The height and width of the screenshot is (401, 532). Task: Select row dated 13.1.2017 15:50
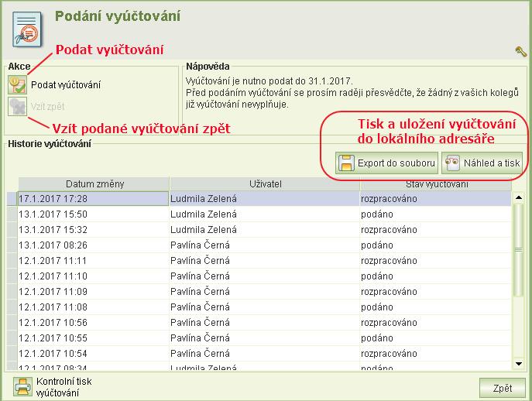click(259, 214)
